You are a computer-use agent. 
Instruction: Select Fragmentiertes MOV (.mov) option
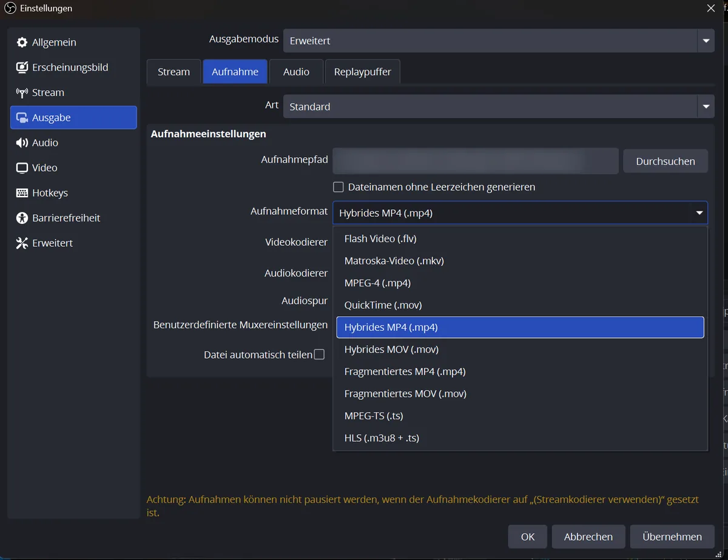520,394
